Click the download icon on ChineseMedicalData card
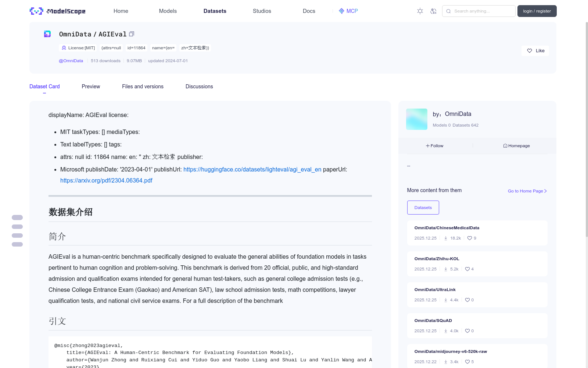The height and width of the screenshot is (368, 588). 446,238
